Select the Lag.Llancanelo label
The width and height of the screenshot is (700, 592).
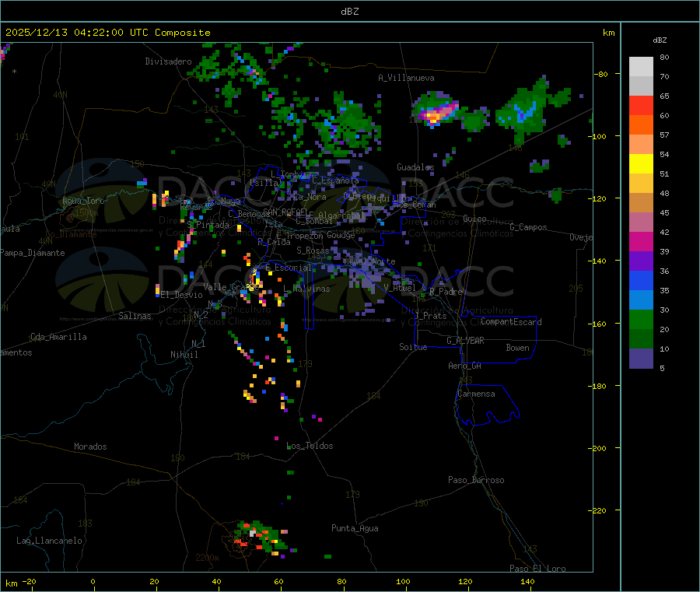(50, 541)
